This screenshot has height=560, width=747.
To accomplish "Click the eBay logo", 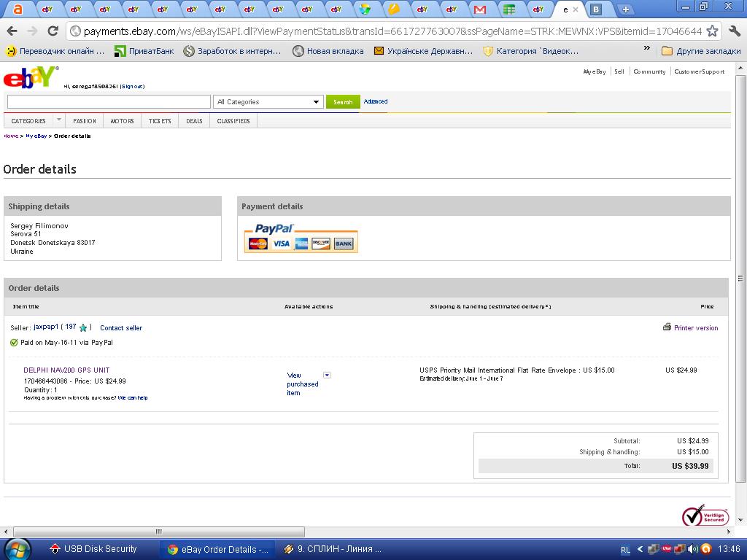I will 31,77.
